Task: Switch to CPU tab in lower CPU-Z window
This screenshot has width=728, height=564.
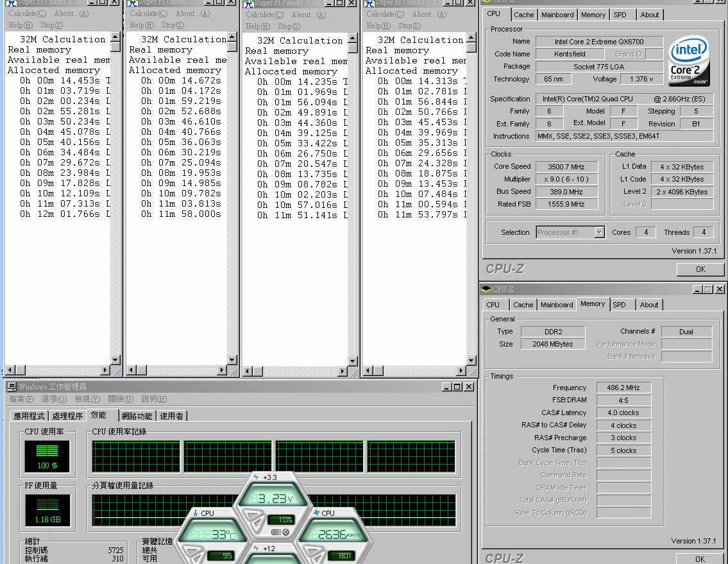Action: pos(493,305)
